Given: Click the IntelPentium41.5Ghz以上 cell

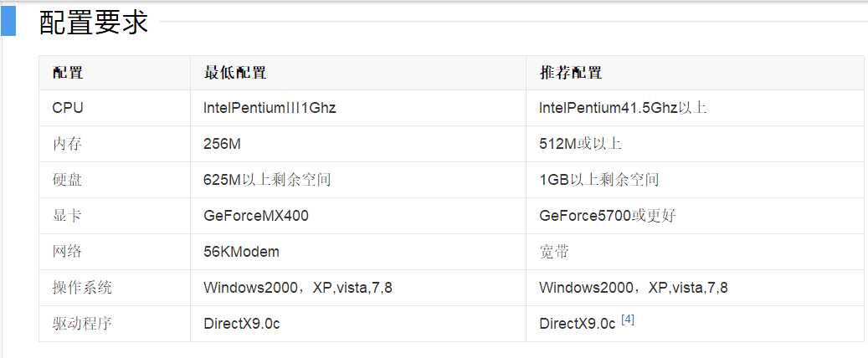Looking at the screenshot, I should click(623, 107).
